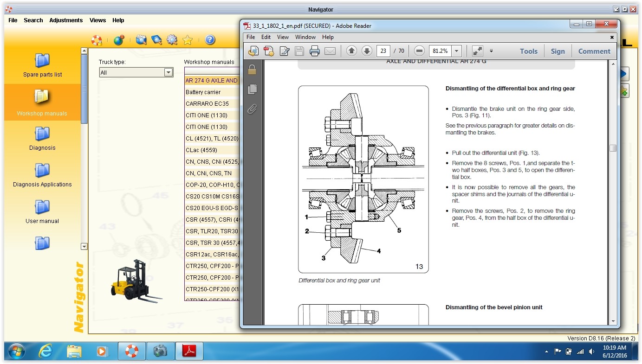Expand the zoom percentage dropdown
This screenshot has width=642, height=364.
(x=457, y=51)
